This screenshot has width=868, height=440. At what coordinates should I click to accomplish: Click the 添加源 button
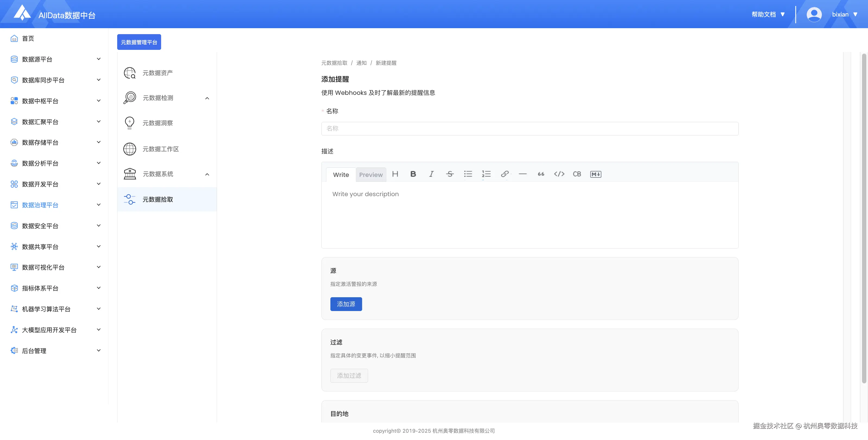coord(346,304)
